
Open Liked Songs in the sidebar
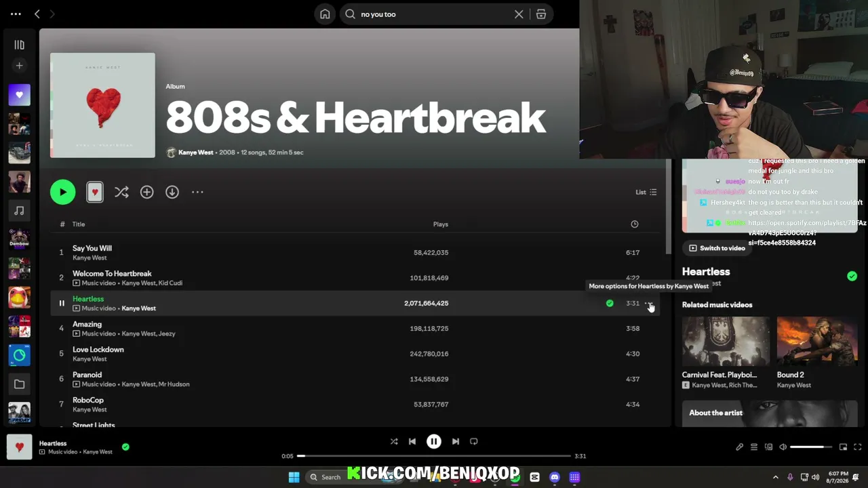point(19,95)
